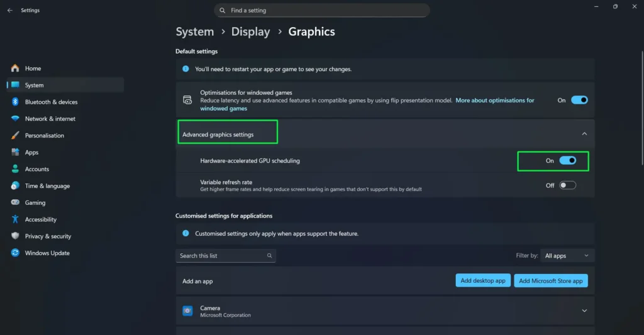Open More about optimisations for windowed games link
The width and height of the screenshot is (644, 335).
click(x=495, y=100)
